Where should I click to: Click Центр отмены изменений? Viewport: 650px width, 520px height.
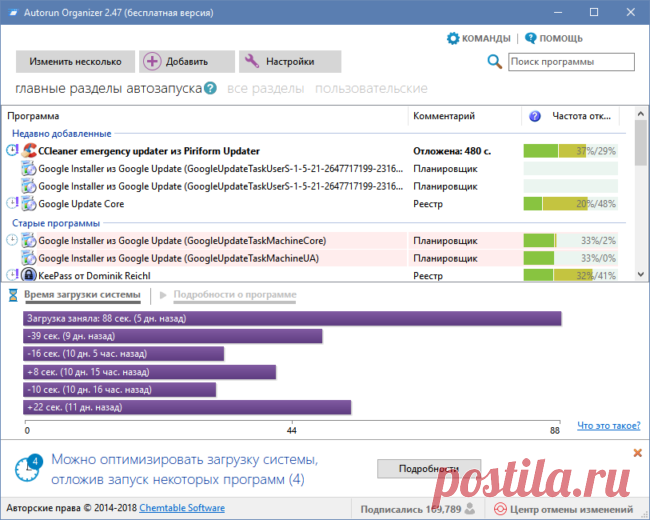pos(571,509)
